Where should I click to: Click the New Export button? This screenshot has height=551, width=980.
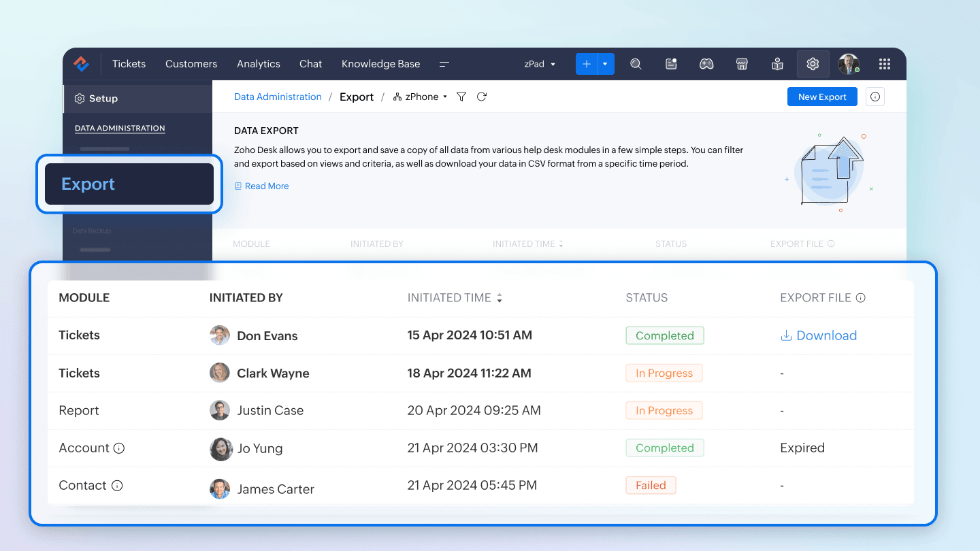click(821, 97)
